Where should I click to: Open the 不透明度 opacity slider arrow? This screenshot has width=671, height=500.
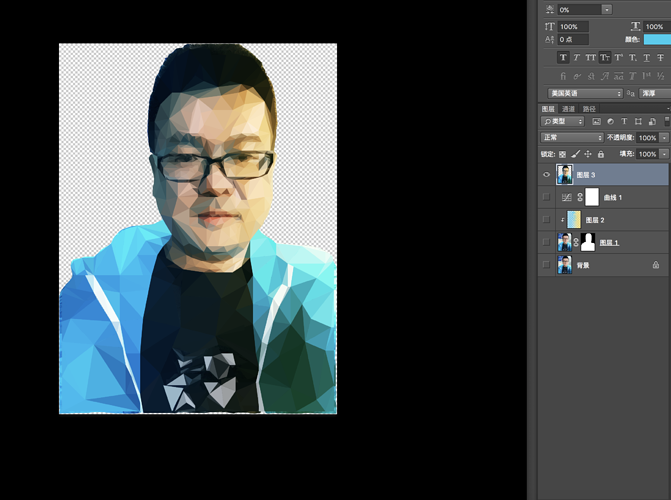[665, 138]
